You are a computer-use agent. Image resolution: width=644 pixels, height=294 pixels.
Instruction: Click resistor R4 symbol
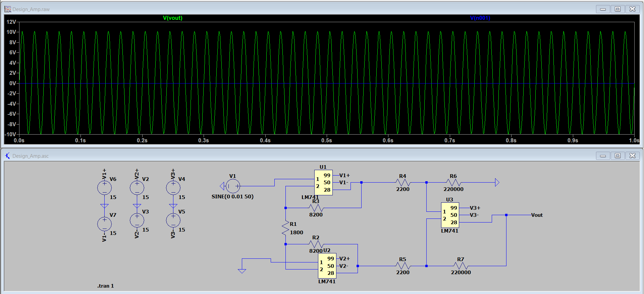click(x=403, y=183)
